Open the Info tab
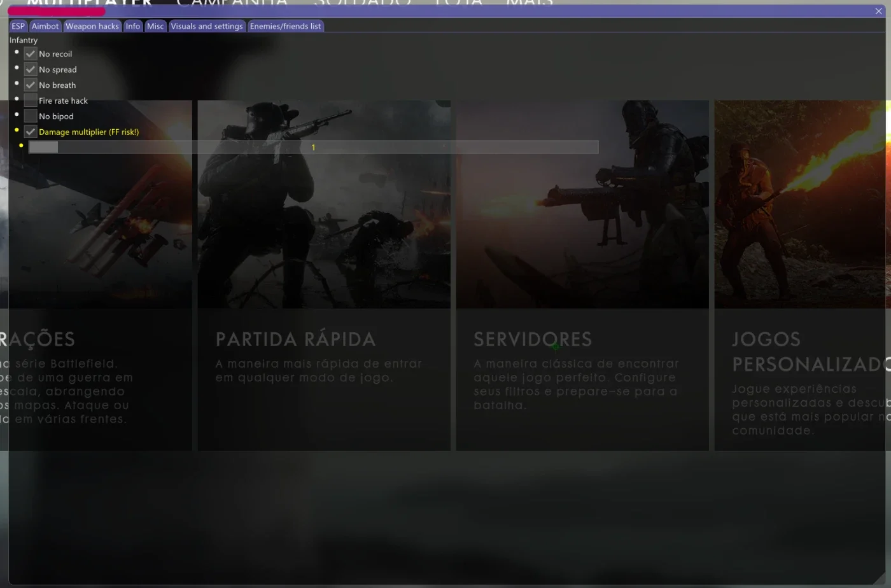The height and width of the screenshot is (588, 891). point(132,26)
